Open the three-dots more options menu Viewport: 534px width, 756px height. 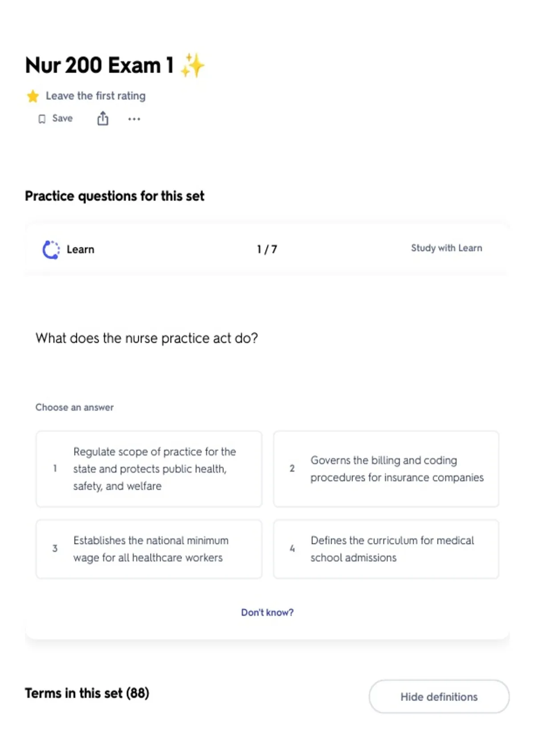(x=134, y=119)
